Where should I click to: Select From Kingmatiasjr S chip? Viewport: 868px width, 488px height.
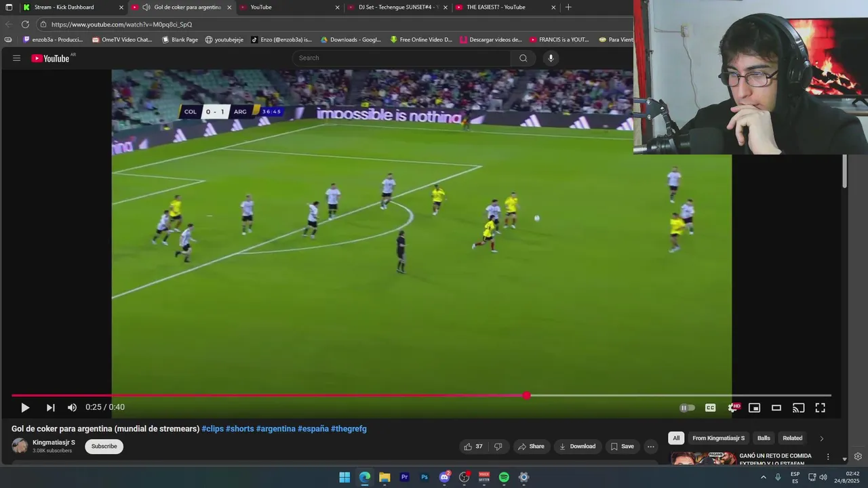click(x=718, y=438)
